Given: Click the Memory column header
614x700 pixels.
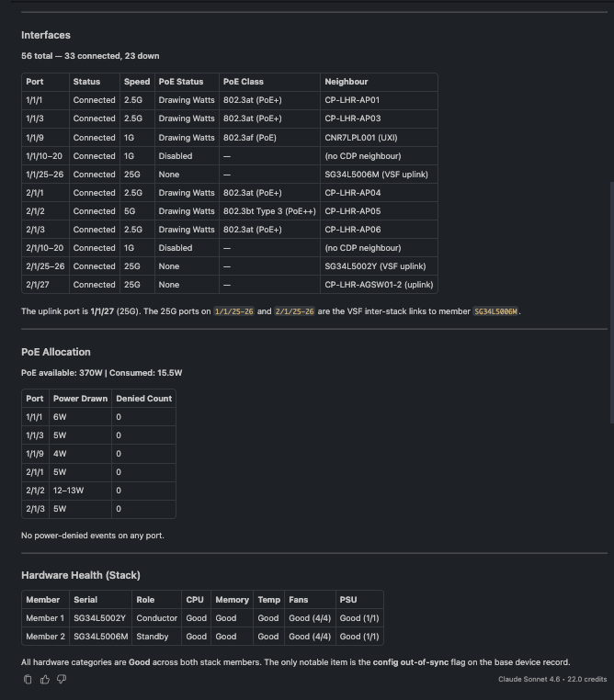Looking at the screenshot, I should tap(233, 600).
